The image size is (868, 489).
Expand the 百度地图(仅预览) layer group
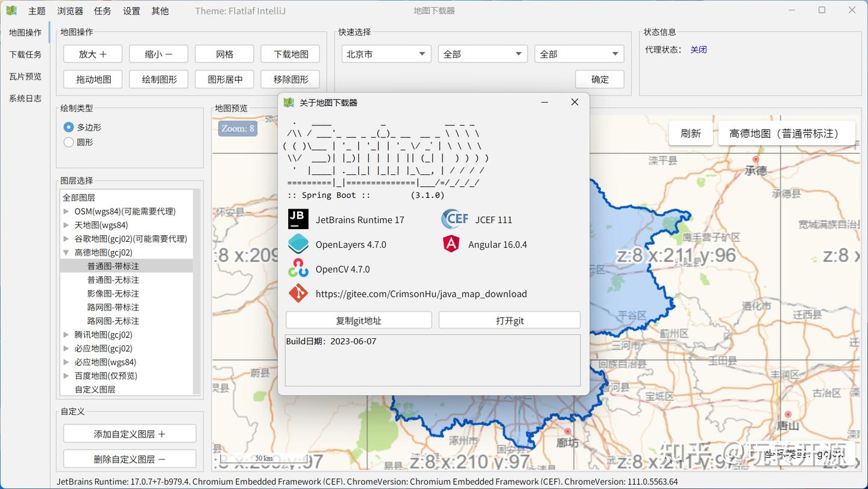pos(66,376)
